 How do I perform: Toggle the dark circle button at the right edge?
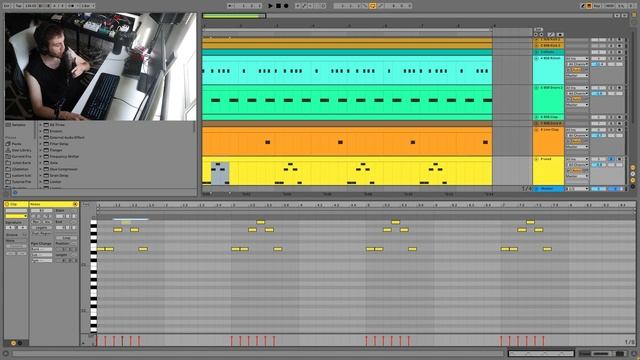click(x=633, y=186)
